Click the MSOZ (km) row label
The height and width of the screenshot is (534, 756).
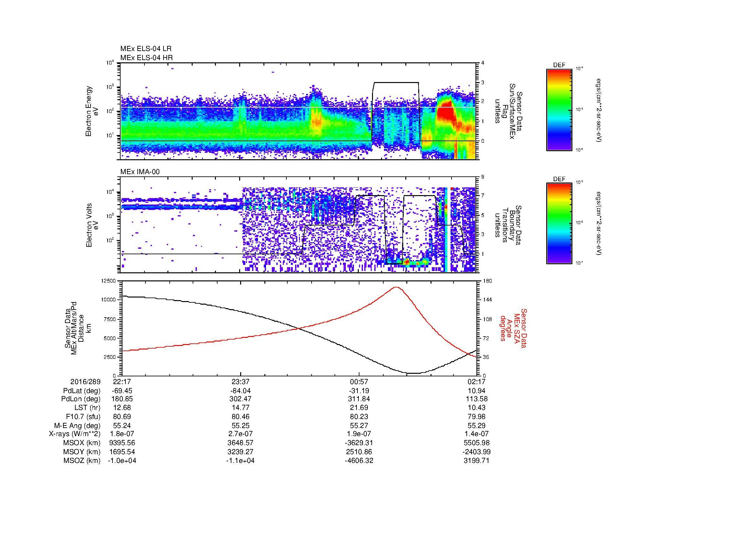tap(82, 461)
